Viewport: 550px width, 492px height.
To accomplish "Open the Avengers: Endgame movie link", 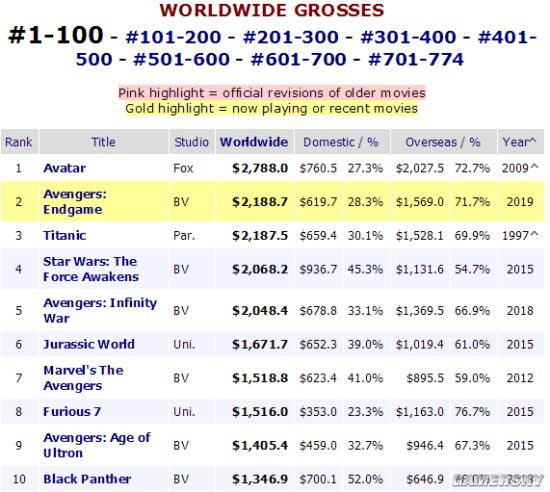I will click(75, 202).
